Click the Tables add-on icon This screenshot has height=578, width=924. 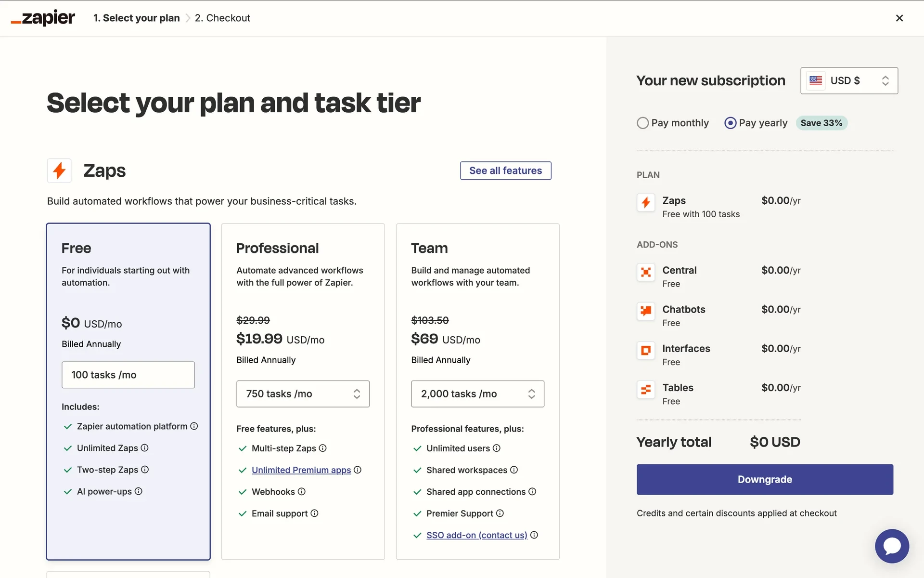[646, 389]
